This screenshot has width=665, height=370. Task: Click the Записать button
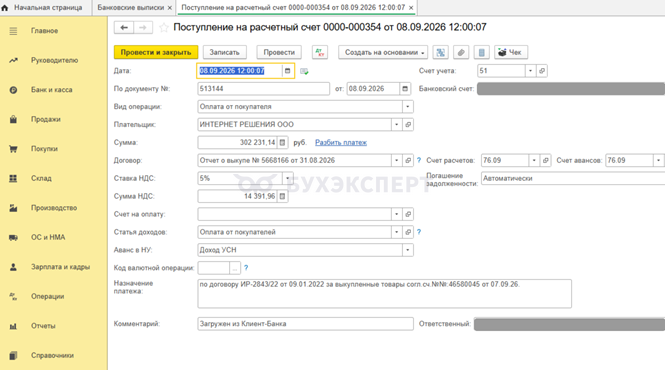[224, 52]
